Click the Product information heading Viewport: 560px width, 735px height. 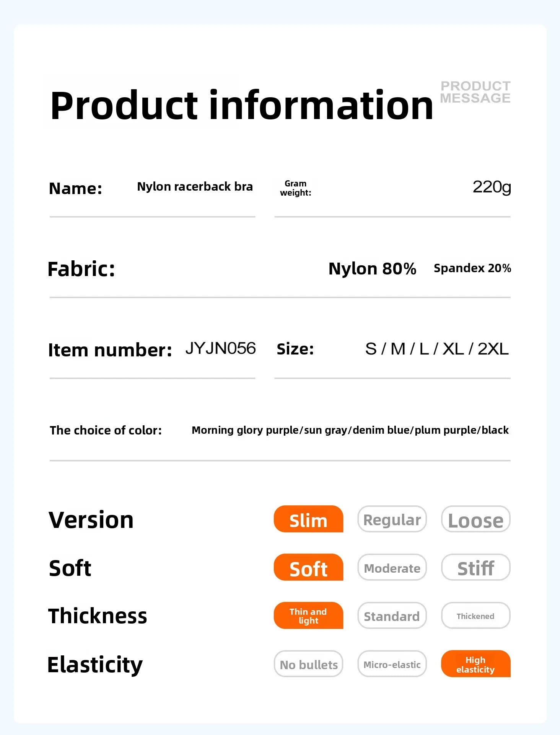(242, 105)
